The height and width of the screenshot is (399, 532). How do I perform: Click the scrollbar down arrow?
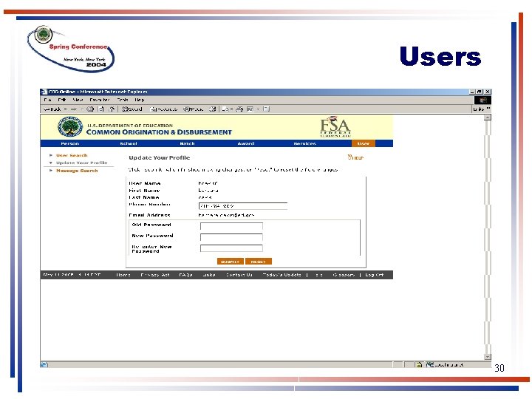[x=488, y=357]
